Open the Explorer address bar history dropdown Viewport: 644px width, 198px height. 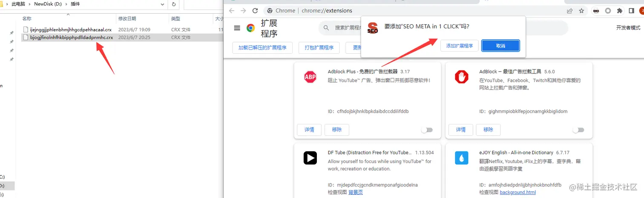point(163,4)
